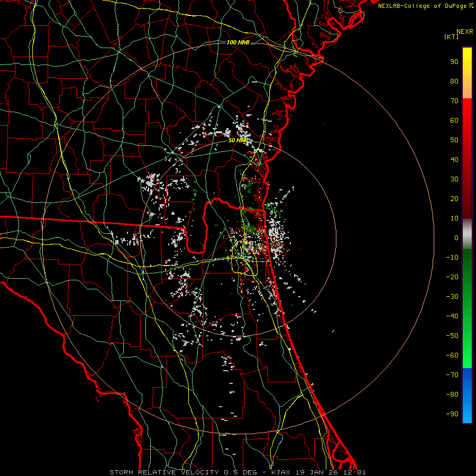Click the "-20" value on the velocity scale

[x=452, y=277]
